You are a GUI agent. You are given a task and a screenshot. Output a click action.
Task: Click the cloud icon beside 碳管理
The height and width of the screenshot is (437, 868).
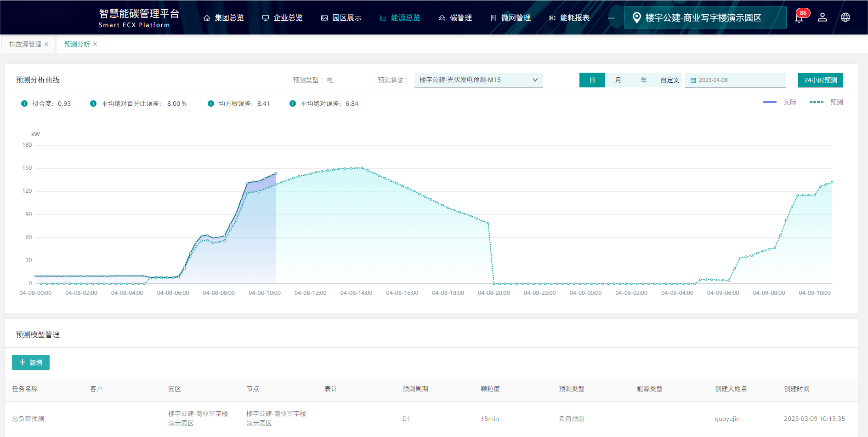pyautogui.click(x=442, y=18)
